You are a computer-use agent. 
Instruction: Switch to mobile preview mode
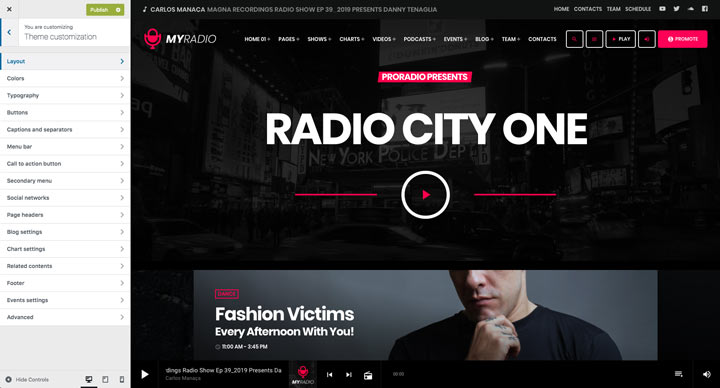pyautogui.click(x=122, y=379)
